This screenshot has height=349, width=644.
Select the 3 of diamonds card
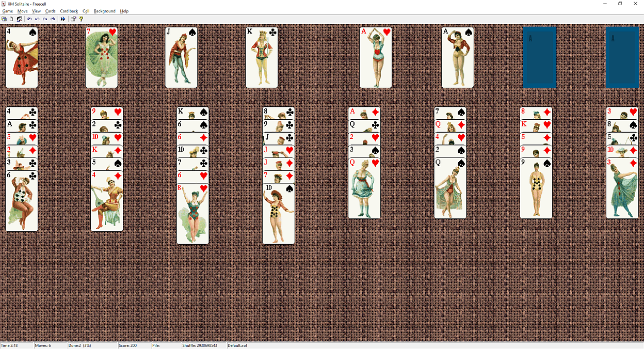point(622,188)
